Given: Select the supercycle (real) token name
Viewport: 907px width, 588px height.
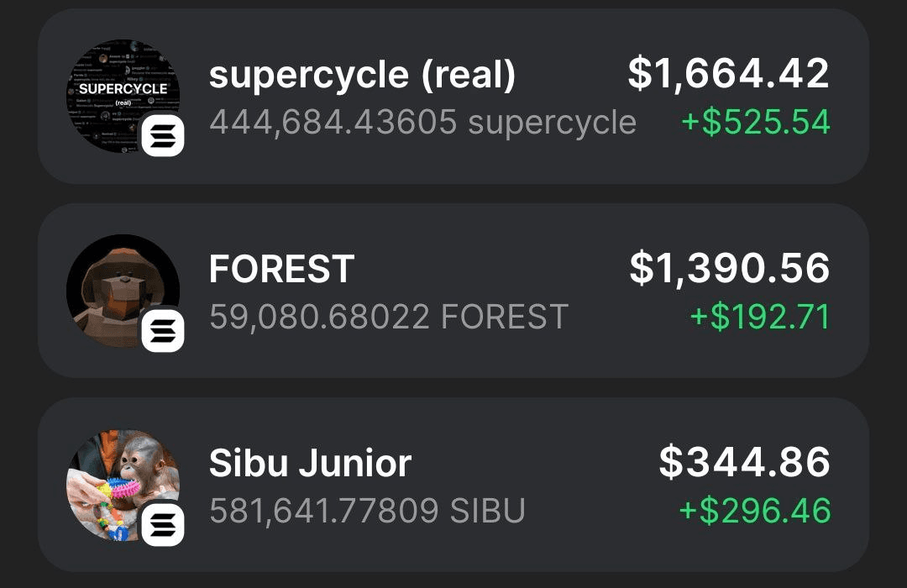Looking at the screenshot, I should (x=362, y=76).
